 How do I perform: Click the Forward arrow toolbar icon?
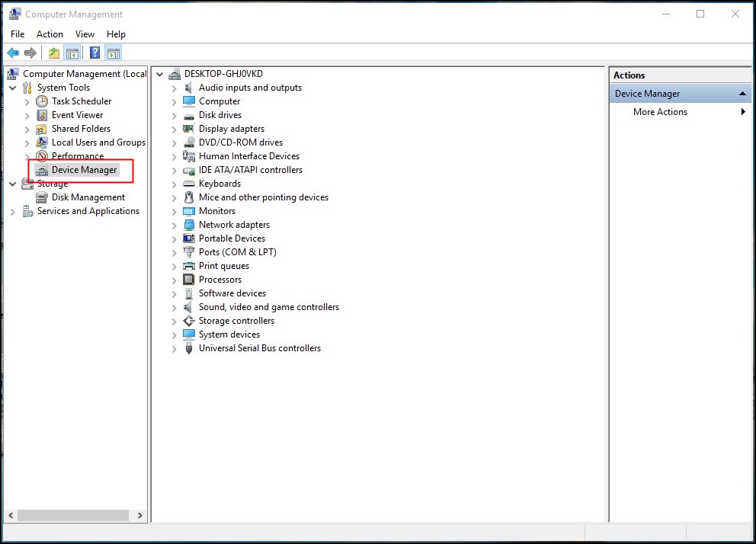30,53
